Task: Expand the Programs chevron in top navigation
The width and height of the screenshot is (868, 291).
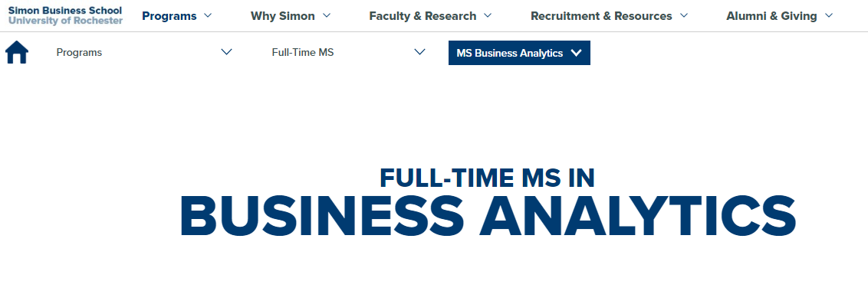Action: (208, 15)
